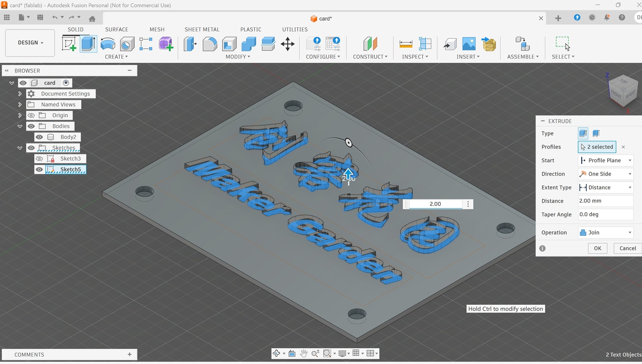Viewport: 642px width, 364px height.
Task: Hide the Sketch5 sketch
Action: tap(39, 169)
